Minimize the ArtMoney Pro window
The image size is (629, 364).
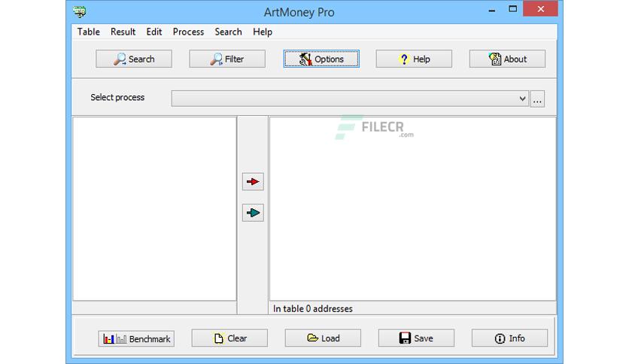click(x=492, y=10)
